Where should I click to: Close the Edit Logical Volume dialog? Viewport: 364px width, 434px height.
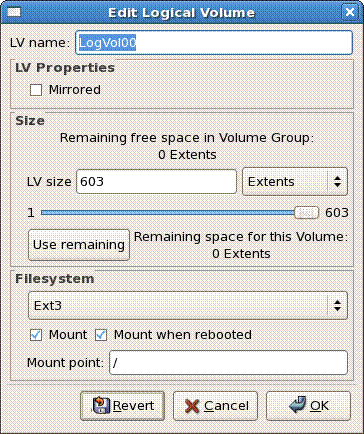tap(350, 12)
